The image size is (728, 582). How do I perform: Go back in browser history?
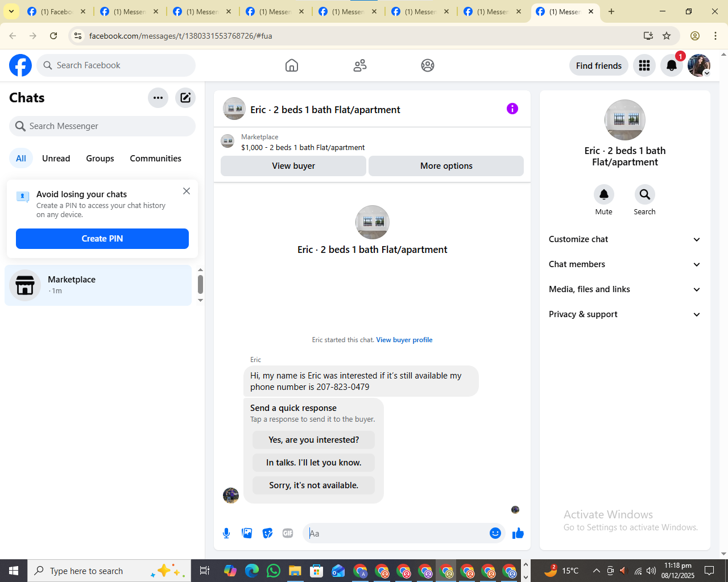tap(13, 36)
